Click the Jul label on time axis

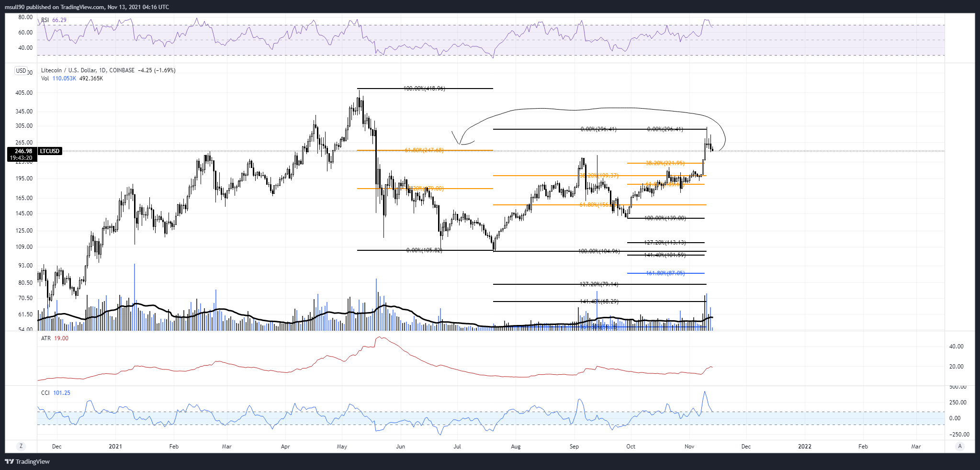click(x=457, y=447)
